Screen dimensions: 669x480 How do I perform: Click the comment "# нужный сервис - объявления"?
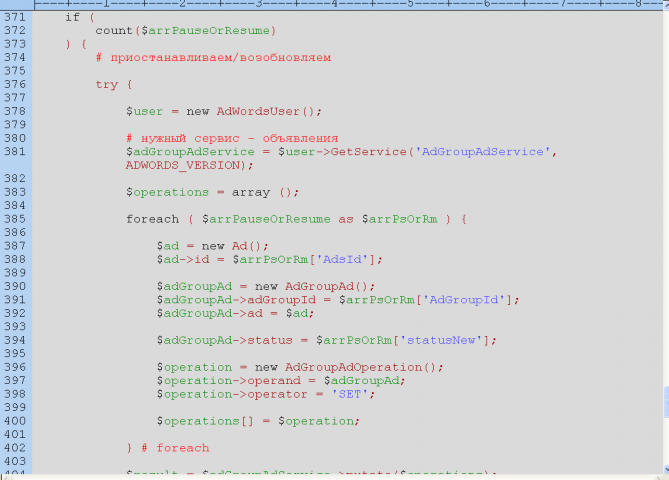pos(232,138)
